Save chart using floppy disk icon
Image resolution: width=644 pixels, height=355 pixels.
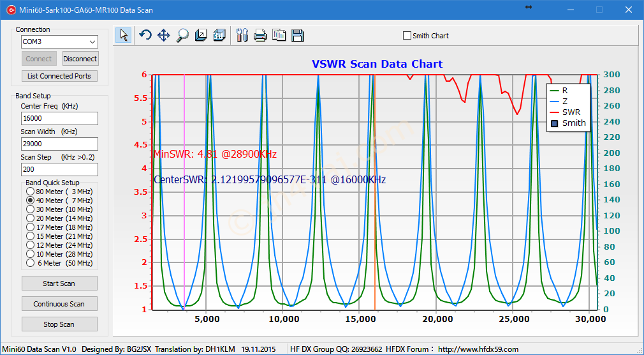(x=297, y=35)
